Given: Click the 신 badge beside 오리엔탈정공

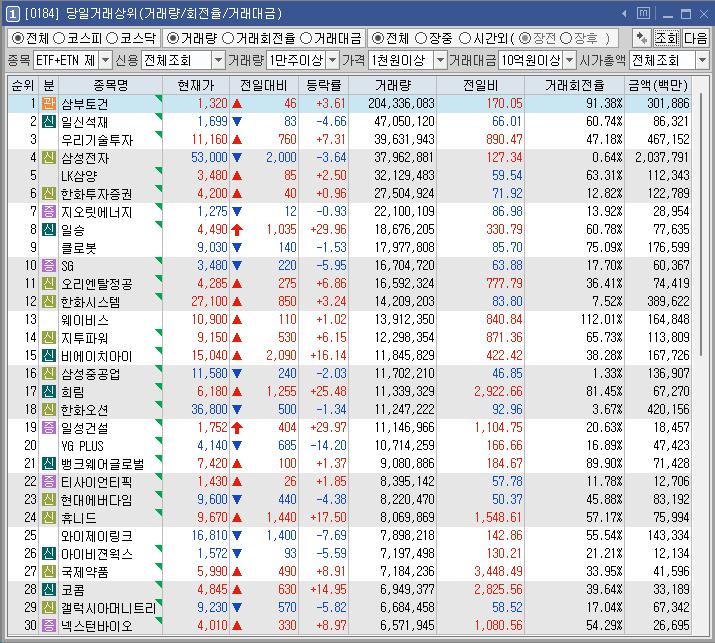Looking at the screenshot, I should click(49, 284).
